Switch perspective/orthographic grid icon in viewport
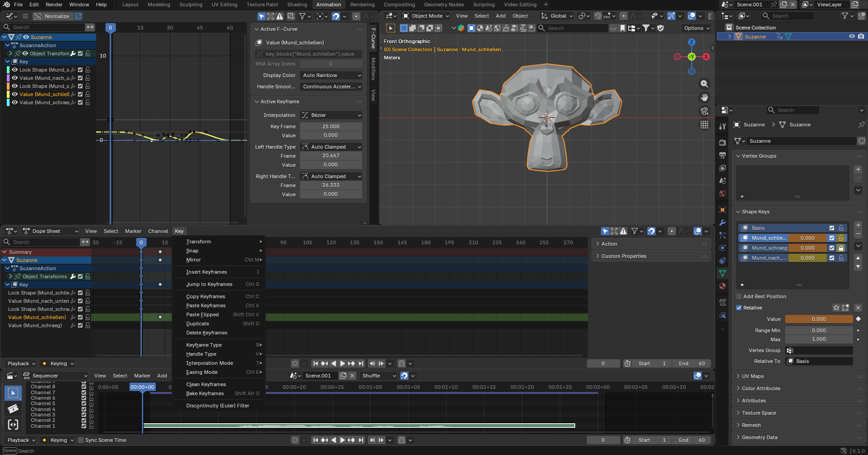The image size is (868, 455). click(x=704, y=125)
